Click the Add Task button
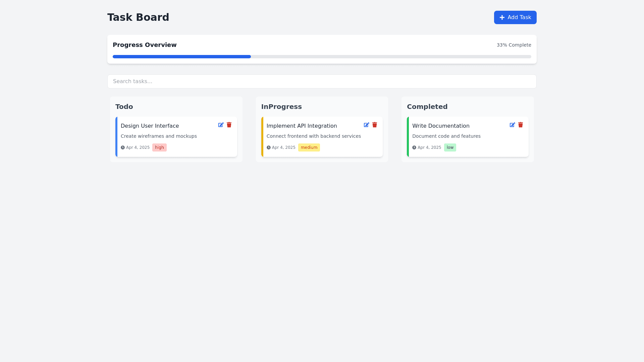Viewport: 644px width, 362px height. click(x=515, y=17)
